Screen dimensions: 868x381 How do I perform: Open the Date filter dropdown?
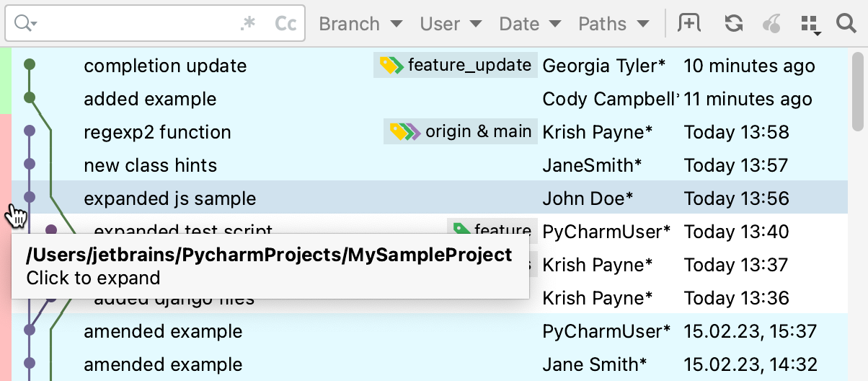click(x=530, y=24)
